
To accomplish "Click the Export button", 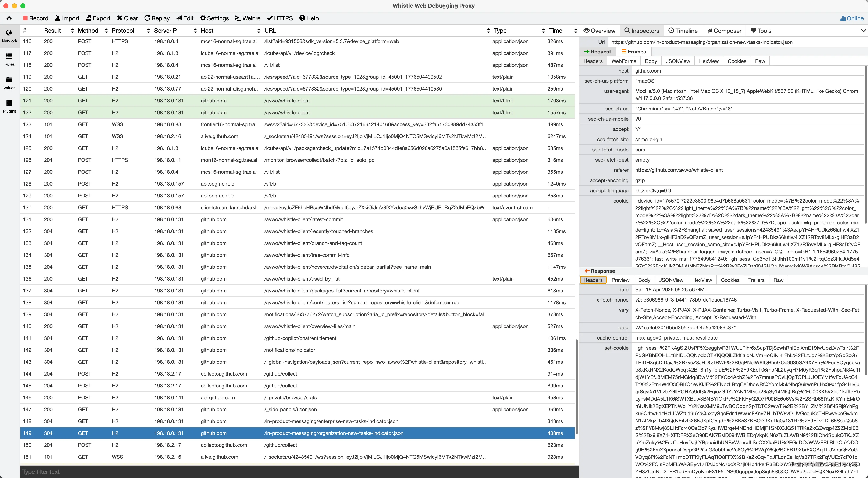I will tap(98, 18).
